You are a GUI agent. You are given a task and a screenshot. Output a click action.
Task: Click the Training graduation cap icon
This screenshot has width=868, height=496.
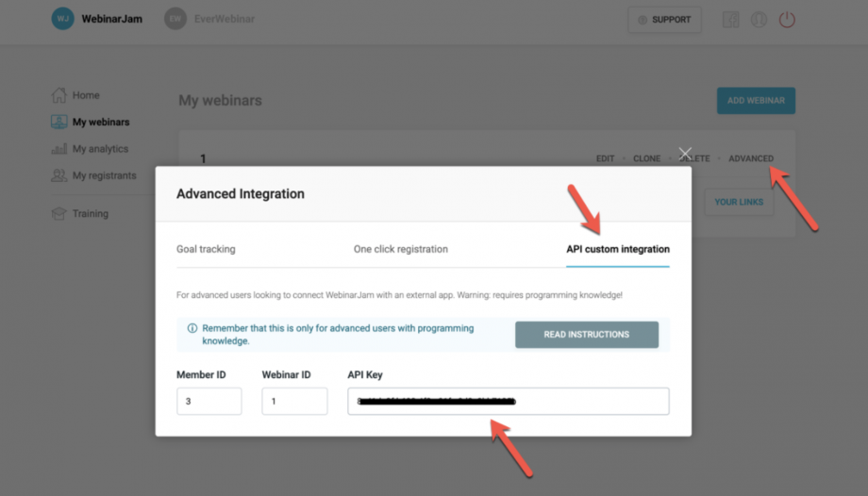(58, 214)
